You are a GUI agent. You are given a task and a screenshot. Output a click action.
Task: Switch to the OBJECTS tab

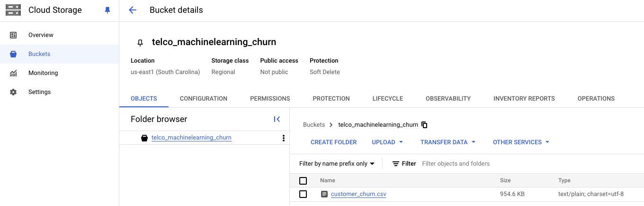[143, 99]
